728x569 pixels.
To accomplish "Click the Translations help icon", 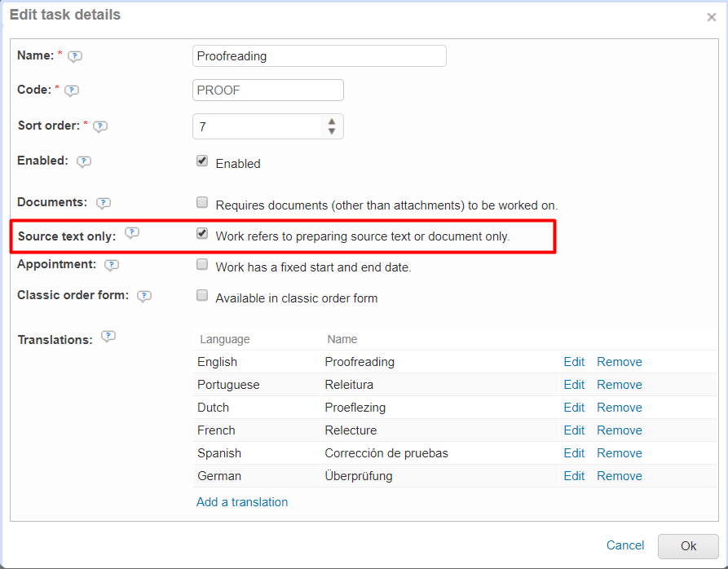I will (x=108, y=337).
